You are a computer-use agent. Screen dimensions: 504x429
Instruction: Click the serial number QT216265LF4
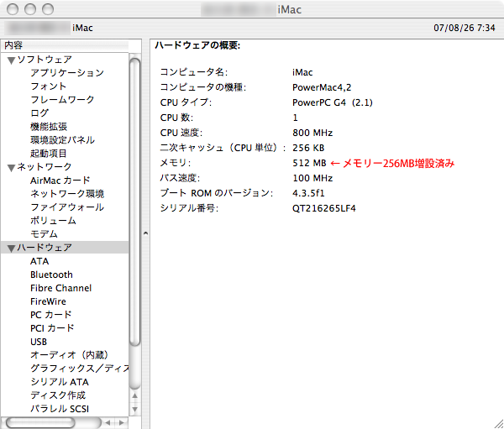[x=323, y=208]
